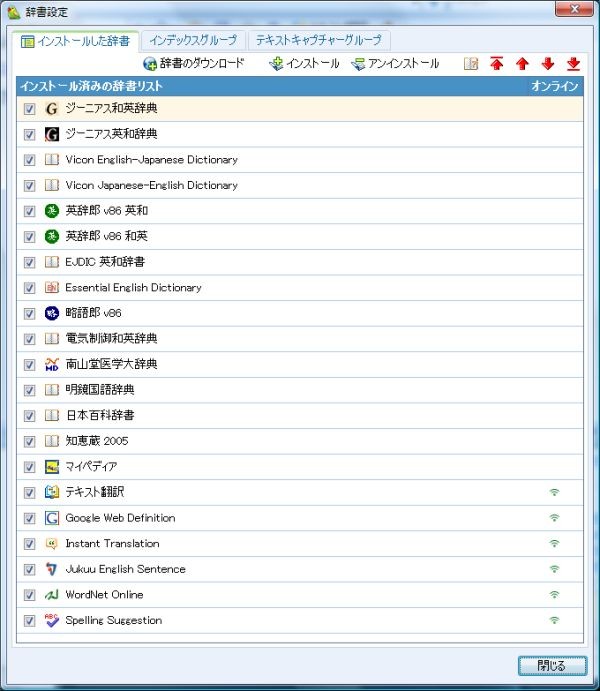The image size is (600, 691).
Task: Disable the 電気制御和英辞典 checkbox
Action: [29, 339]
